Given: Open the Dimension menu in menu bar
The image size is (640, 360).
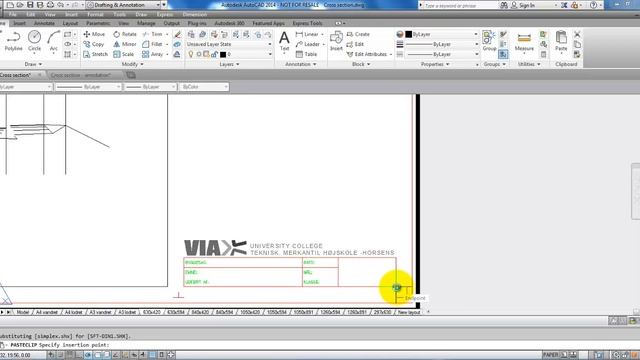Looking at the screenshot, I should pos(195,14).
